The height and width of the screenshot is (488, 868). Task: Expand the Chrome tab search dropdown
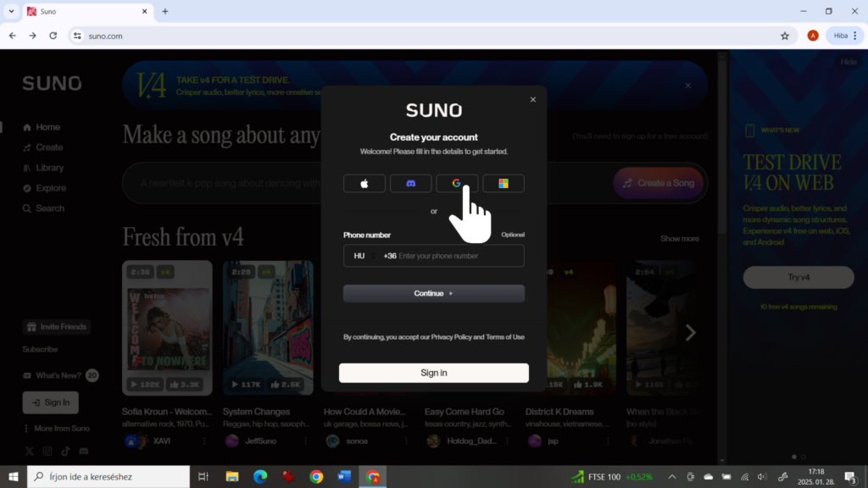[x=12, y=12]
